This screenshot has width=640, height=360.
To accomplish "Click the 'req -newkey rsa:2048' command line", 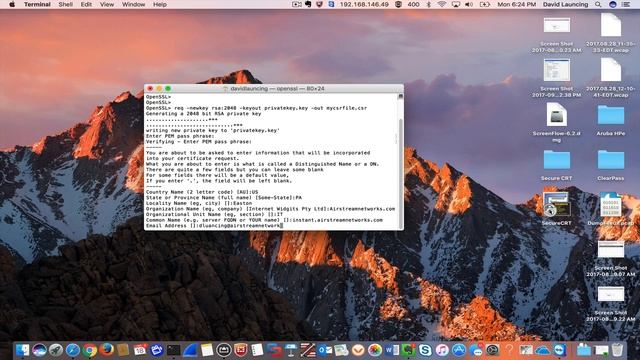I will click(256, 108).
